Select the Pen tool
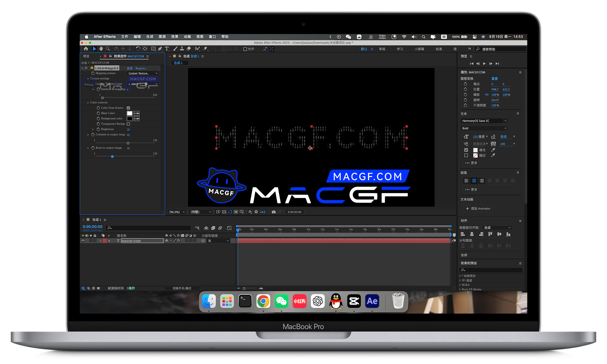The height and width of the screenshot is (364, 607). [x=160, y=49]
